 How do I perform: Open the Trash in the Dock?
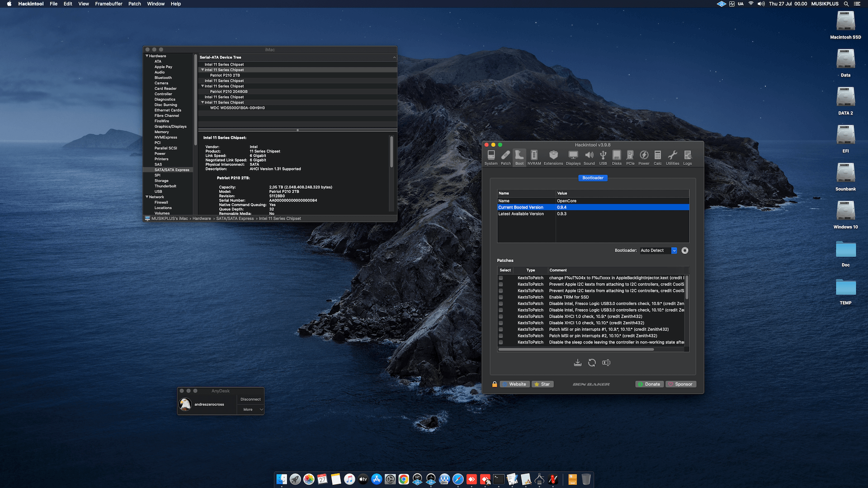[586, 479]
